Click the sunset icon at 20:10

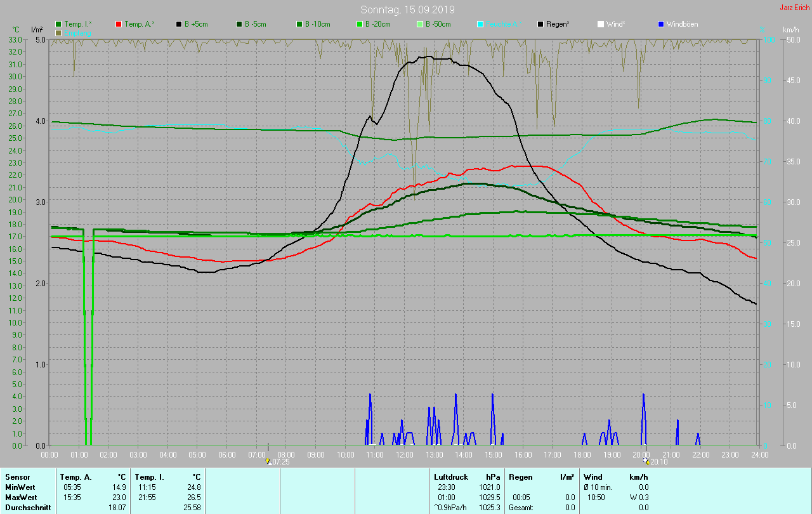point(646,461)
